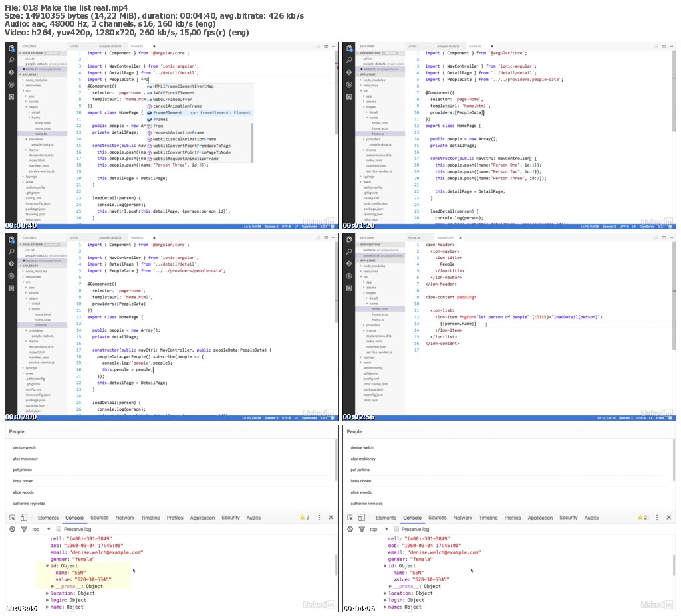
Task: Click warnings count icon in 00:04:06 DevTools
Action: (x=643, y=518)
